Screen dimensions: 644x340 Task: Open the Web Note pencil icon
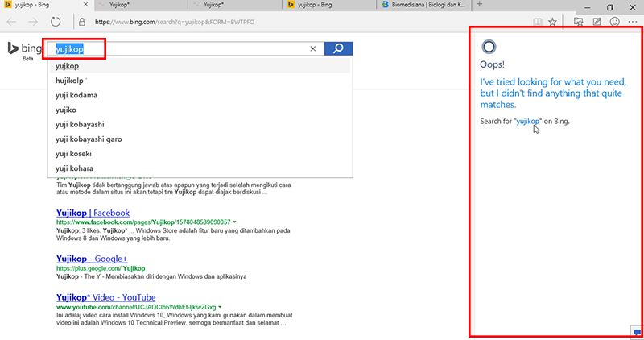(x=597, y=22)
